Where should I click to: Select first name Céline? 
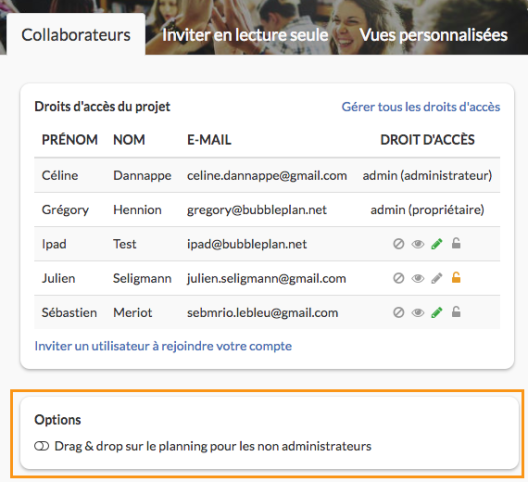tap(60, 175)
